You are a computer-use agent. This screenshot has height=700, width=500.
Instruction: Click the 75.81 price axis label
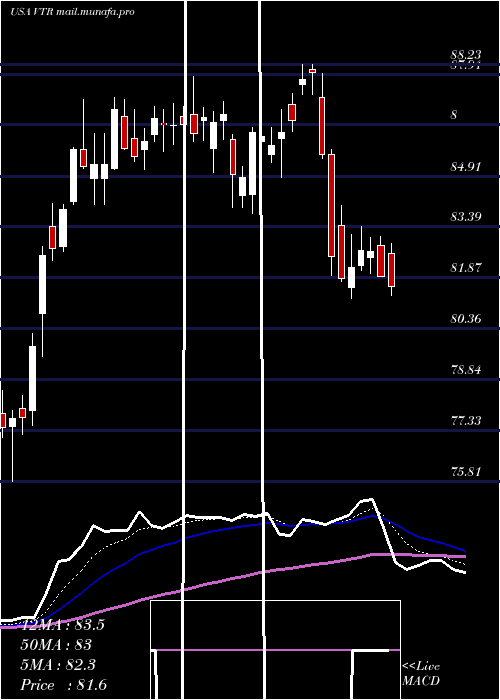466,471
